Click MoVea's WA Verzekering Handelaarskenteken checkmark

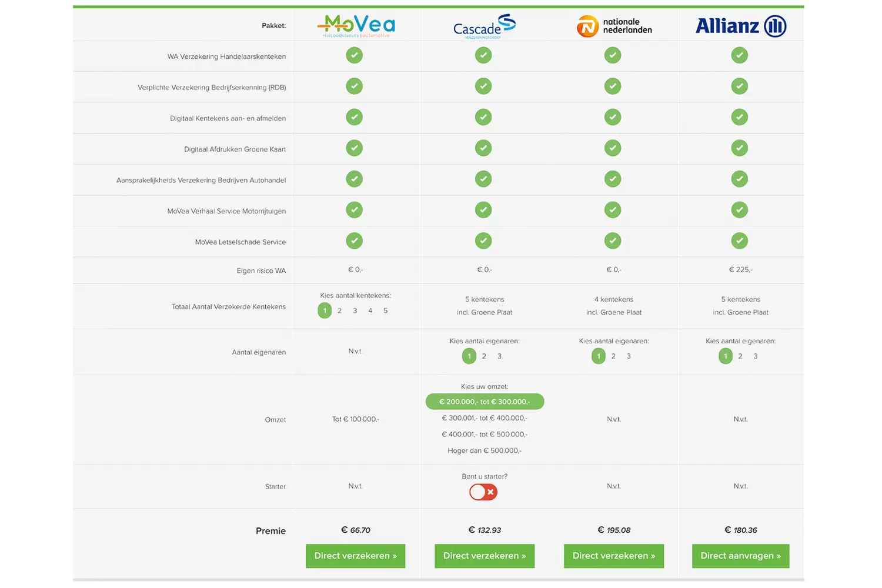(x=354, y=55)
